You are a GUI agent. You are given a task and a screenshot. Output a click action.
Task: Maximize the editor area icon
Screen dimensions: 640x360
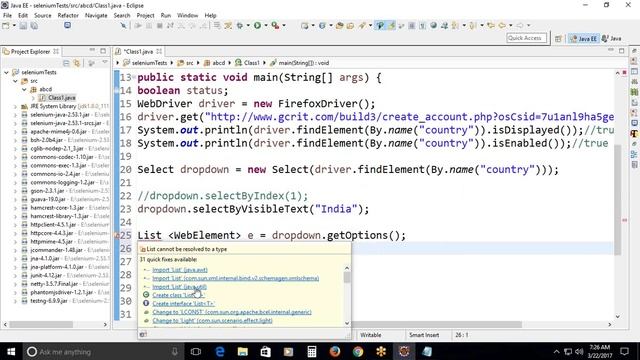[x=622, y=51]
